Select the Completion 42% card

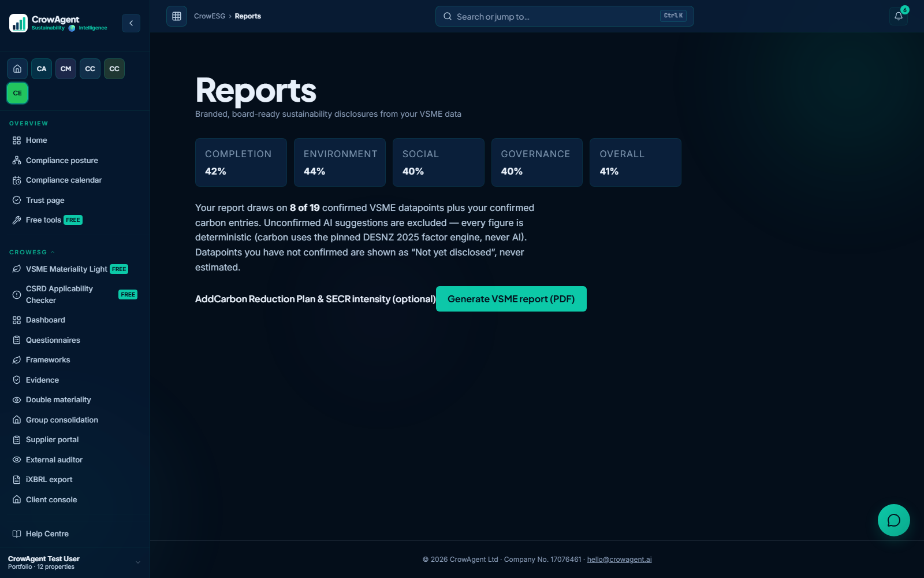tap(241, 162)
